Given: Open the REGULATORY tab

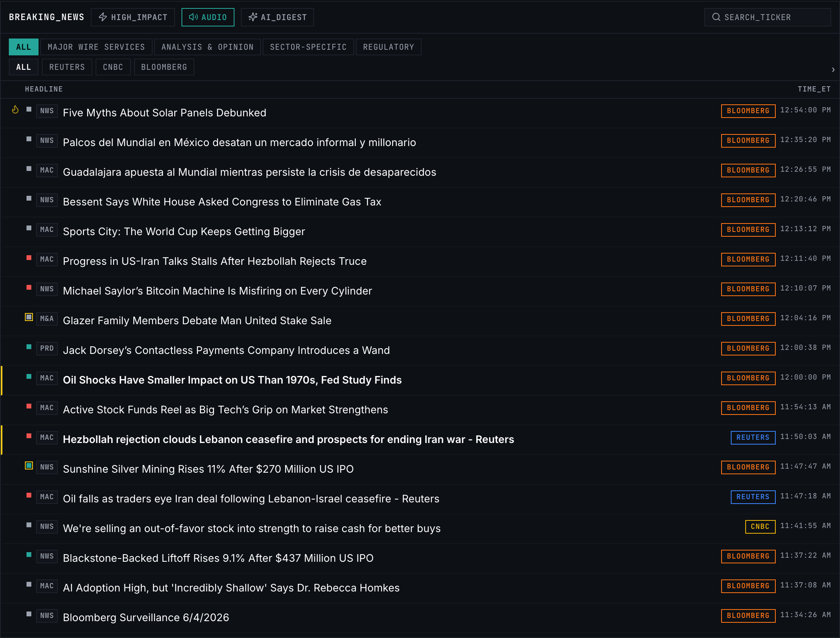Looking at the screenshot, I should click(389, 47).
